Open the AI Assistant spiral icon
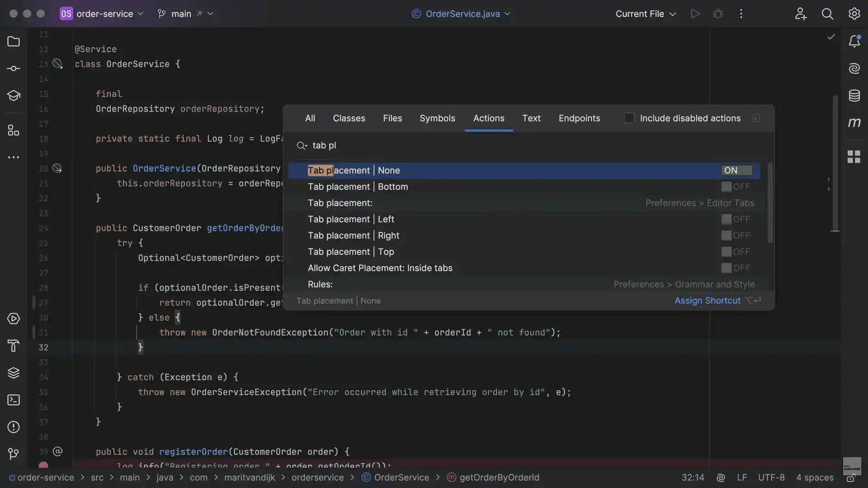 (x=854, y=69)
